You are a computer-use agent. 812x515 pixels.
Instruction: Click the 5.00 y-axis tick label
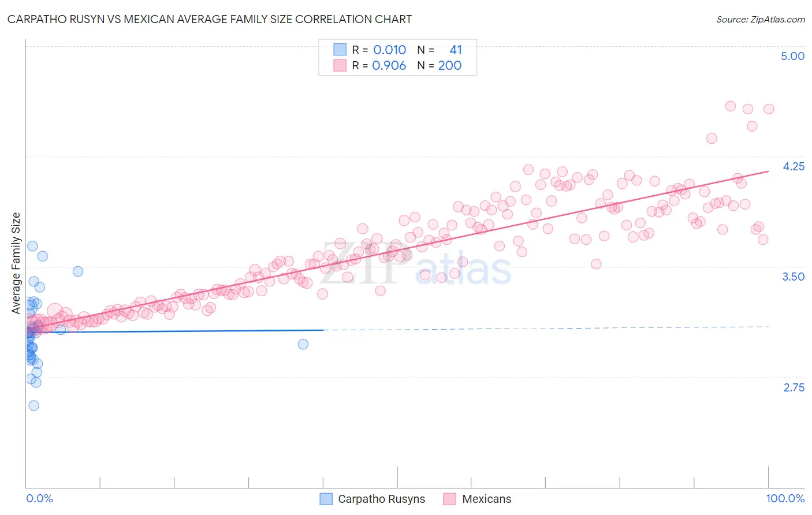pos(792,56)
